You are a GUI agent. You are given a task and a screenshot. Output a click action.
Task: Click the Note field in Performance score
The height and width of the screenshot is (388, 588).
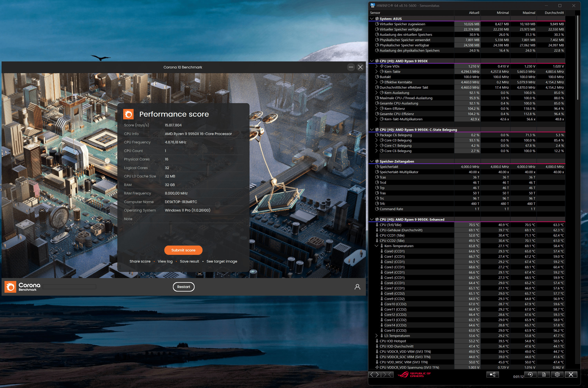(183, 219)
